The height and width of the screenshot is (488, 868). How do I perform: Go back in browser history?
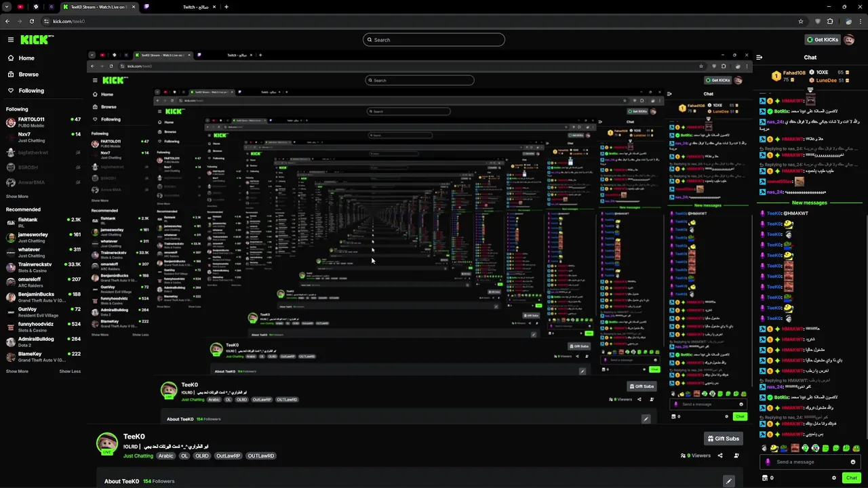(7, 21)
